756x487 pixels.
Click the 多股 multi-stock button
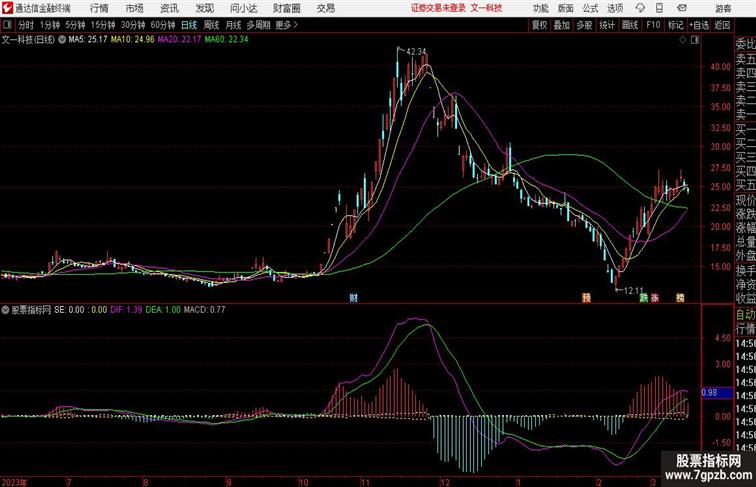(584, 25)
